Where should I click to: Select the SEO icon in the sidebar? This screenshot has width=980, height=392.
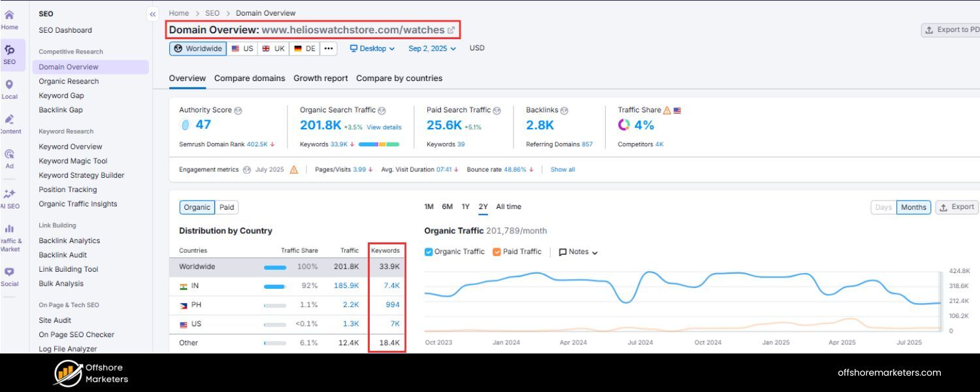pyautogui.click(x=10, y=52)
